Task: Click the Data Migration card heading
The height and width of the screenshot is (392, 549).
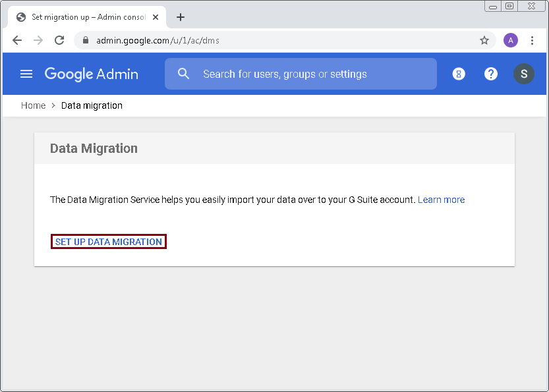Action: pos(94,148)
